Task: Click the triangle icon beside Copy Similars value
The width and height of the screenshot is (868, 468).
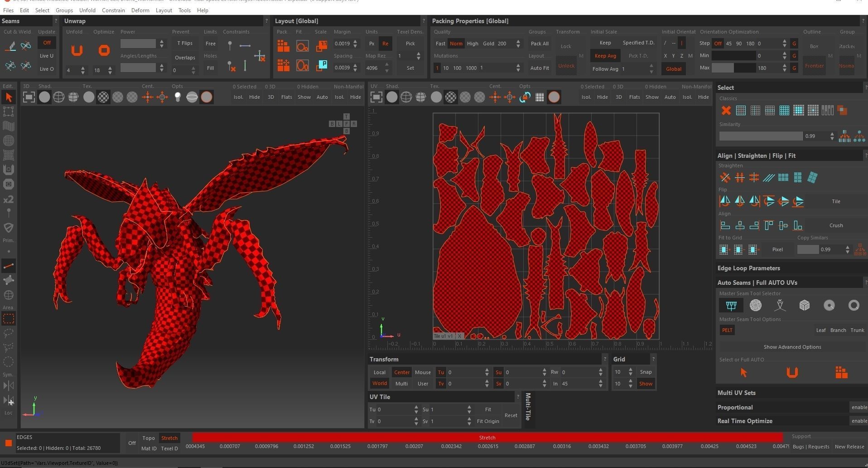Action: click(860, 249)
